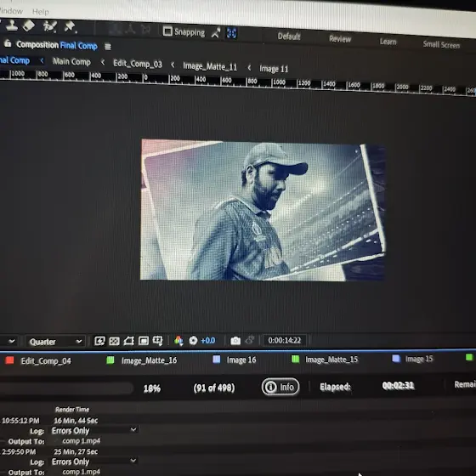Go to Image_Matte_11 in breadcrumb
The image size is (476, 476).
tap(210, 66)
